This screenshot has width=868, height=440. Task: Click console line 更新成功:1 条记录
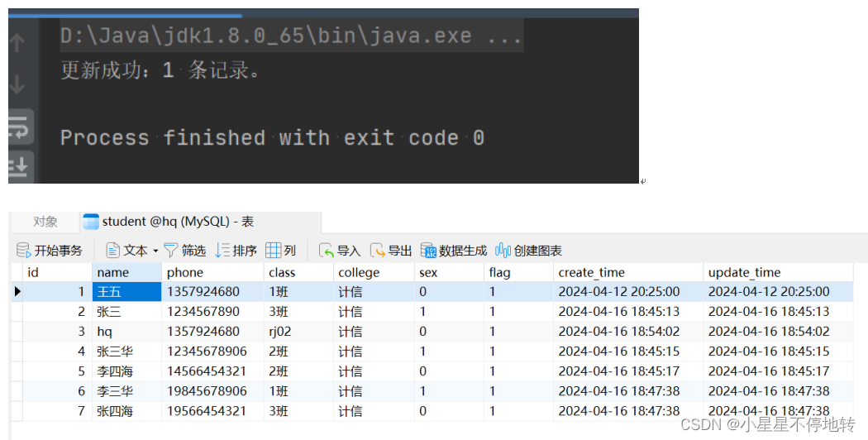160,70
